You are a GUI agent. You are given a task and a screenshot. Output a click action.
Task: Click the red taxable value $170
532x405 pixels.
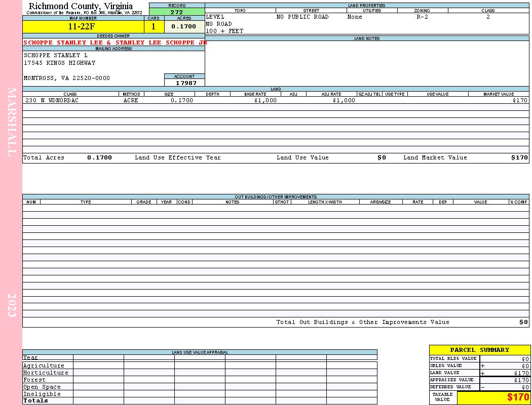click(x=518, y=397)
